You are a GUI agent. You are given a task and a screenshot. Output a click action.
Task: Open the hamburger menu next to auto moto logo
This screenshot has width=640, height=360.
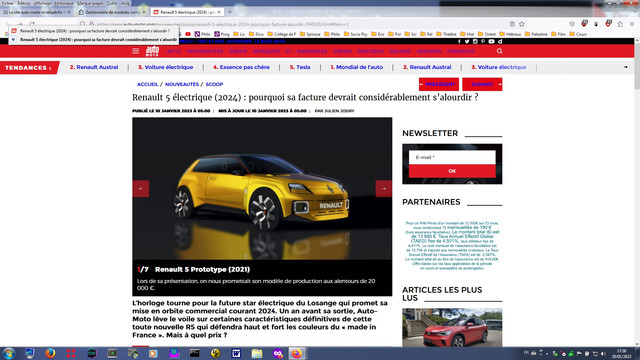pyautogui.click(x=136, y=51)
